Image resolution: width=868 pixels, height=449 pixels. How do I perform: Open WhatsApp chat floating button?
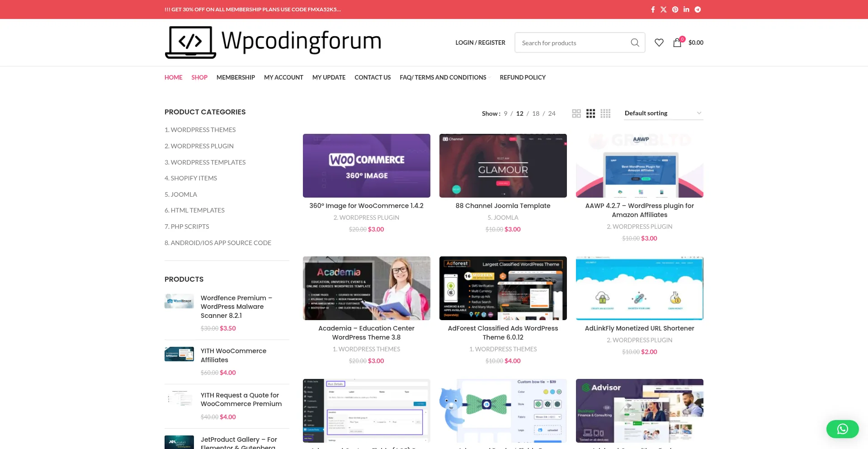click(x=843, y=429)
